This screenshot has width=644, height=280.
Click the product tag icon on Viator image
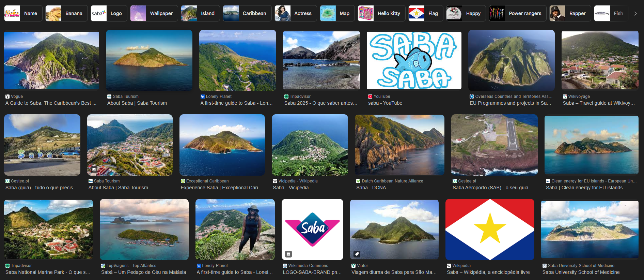[357, 254]
